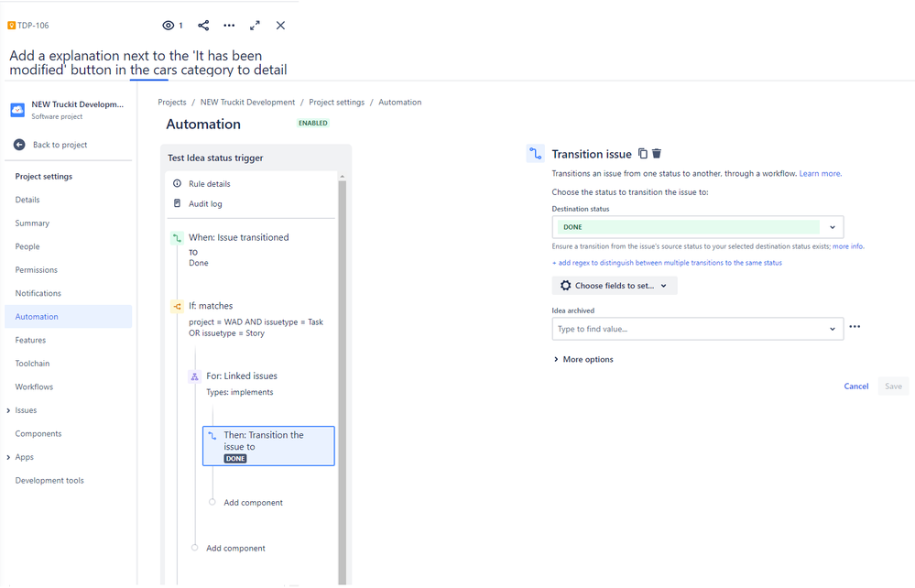
Task: Share the issue via share icon
Action: tap(203, 26)
